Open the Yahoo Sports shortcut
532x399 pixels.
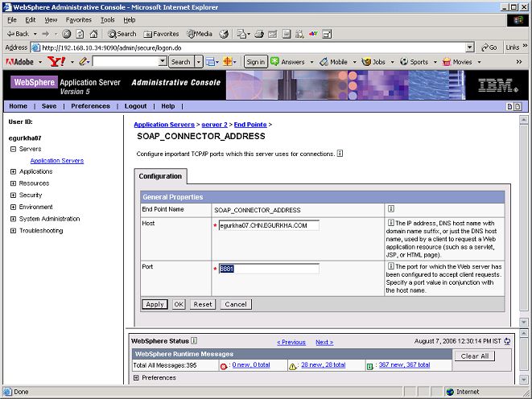(414, 62)
